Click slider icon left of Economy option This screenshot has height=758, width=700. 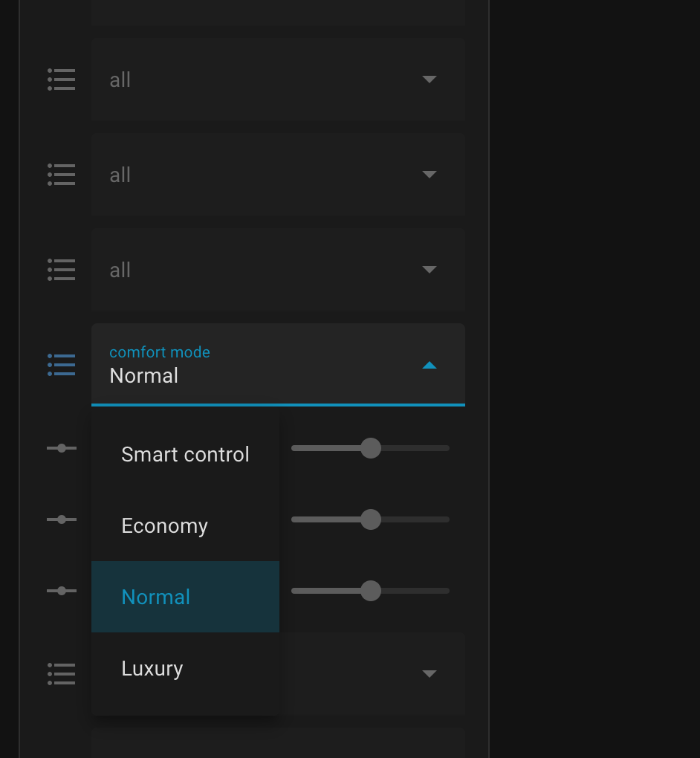[x=61, y=519]
